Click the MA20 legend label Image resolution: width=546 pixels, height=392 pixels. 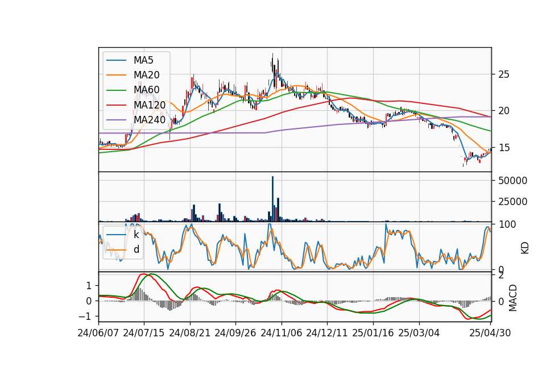pos(146,75)
